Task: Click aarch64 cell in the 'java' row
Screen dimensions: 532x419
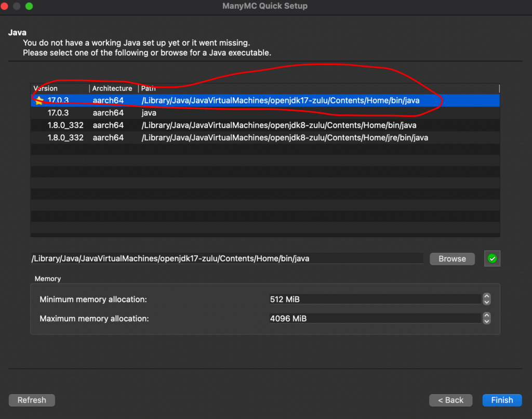Action: 108,113
